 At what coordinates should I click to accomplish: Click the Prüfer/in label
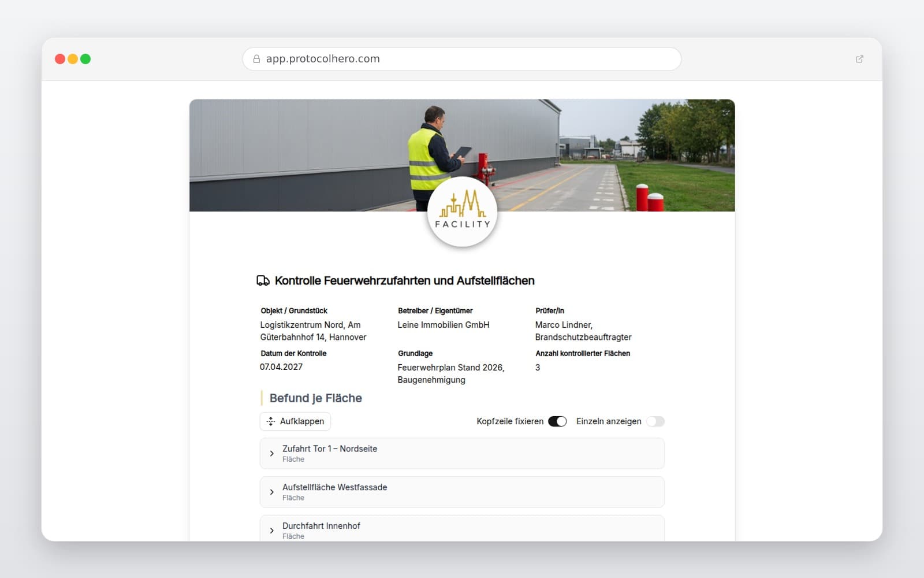pyautogui.click(x=550, y=311)
